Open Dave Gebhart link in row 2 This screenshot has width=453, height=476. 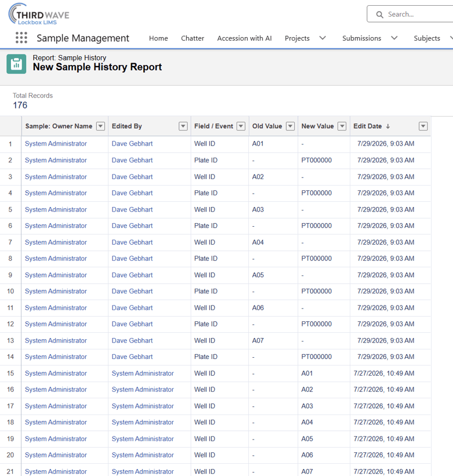(x=132, y=160)
